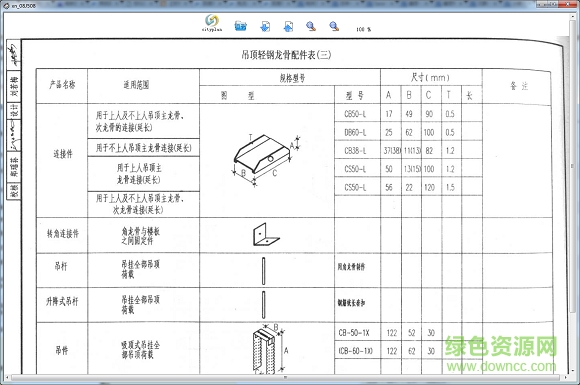The image size is (580, 385).
Task: Click the 用于不上人吊顶主龙骨连接(延长) cell
Action: (x=144, y=148)
